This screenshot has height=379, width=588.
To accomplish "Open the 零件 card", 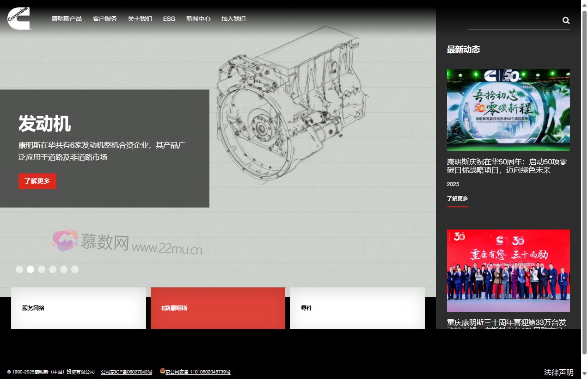I will pos(357,308).
